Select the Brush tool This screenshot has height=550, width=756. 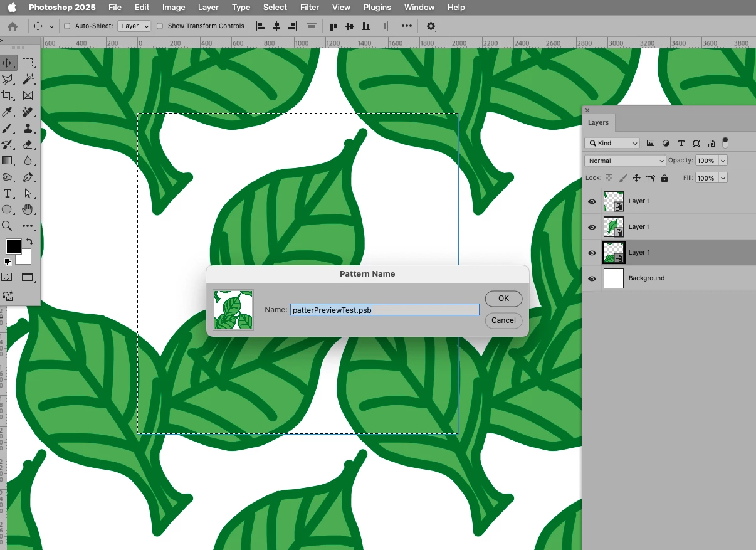pyautogui.click(x=8, y=128)
